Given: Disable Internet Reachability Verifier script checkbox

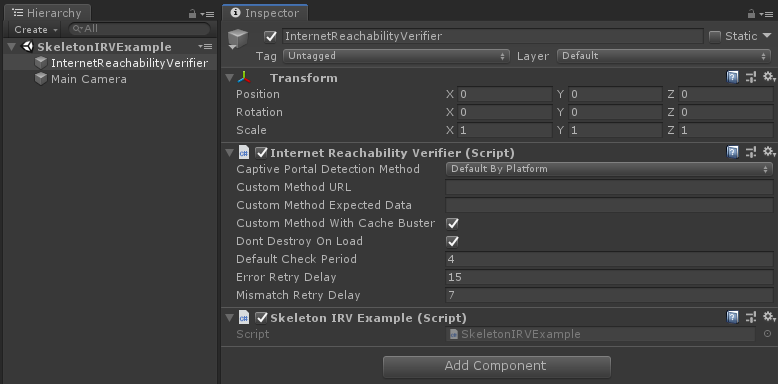Looking at the screenshot, I should point(261,152).
